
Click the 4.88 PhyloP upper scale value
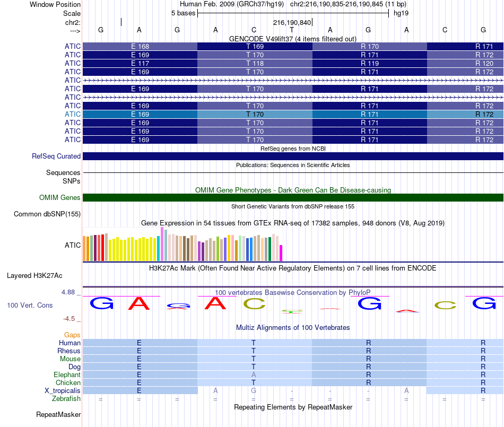tap(68, 292)
